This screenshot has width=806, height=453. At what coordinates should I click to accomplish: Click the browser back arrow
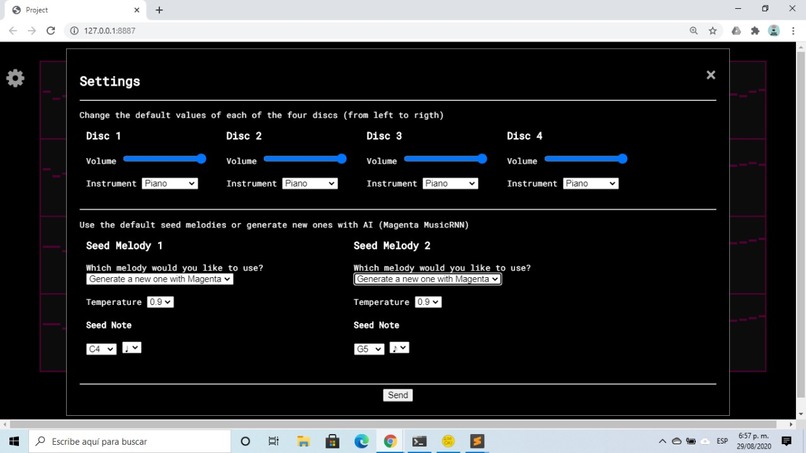click(x=13, y=31)
